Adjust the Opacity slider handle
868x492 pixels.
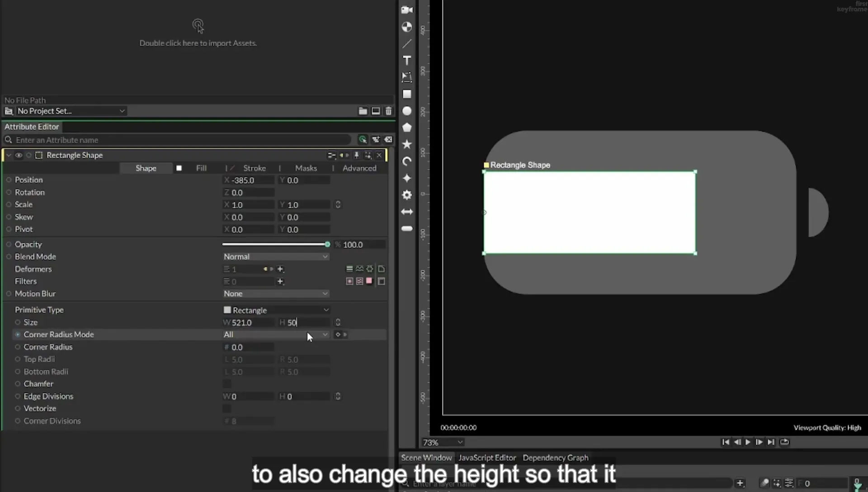327,244
